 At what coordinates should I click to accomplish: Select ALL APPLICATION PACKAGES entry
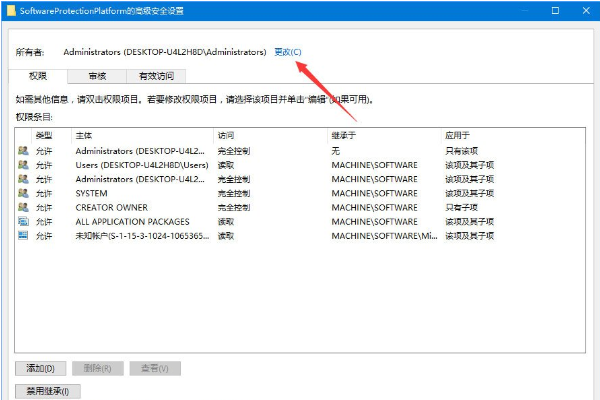[x=132, y=222]
